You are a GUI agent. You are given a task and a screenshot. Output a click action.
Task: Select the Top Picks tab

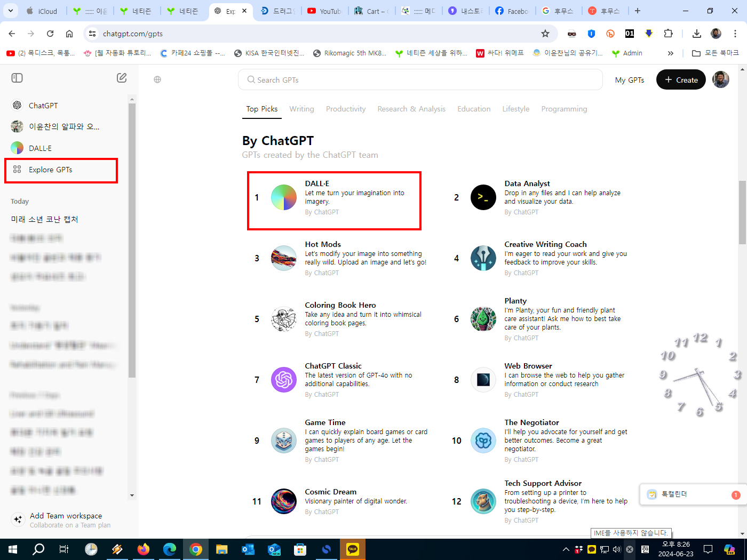click(262, 109)
